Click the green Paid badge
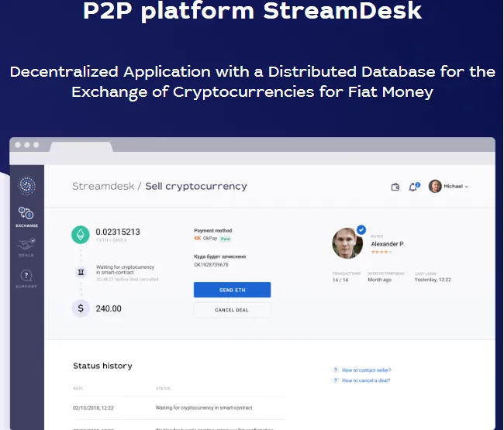This screenshot has height=430, width=504. coord(226,239)
